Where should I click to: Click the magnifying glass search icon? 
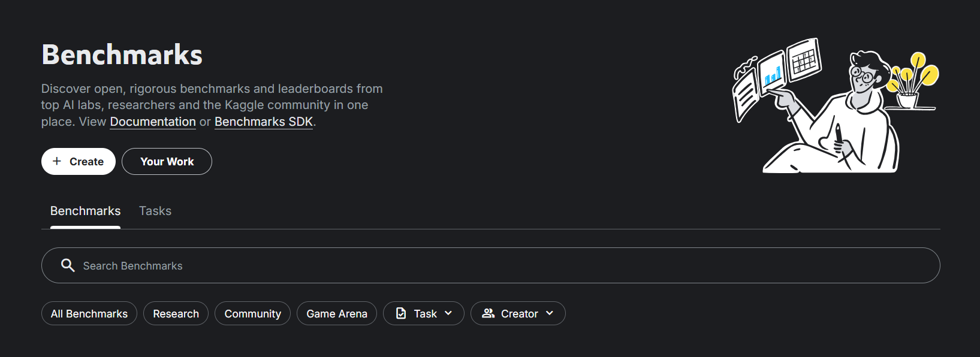[68, 265]
